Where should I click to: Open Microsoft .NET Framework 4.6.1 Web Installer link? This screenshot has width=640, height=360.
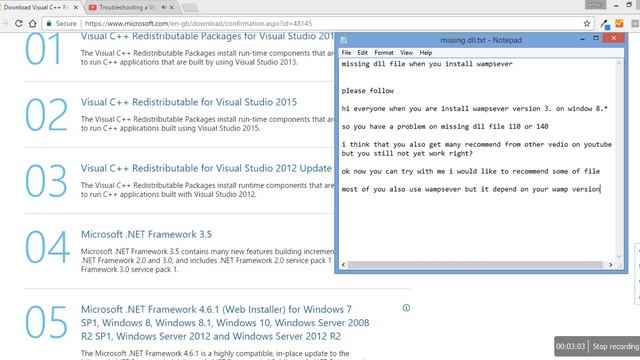tap(225, 323)
